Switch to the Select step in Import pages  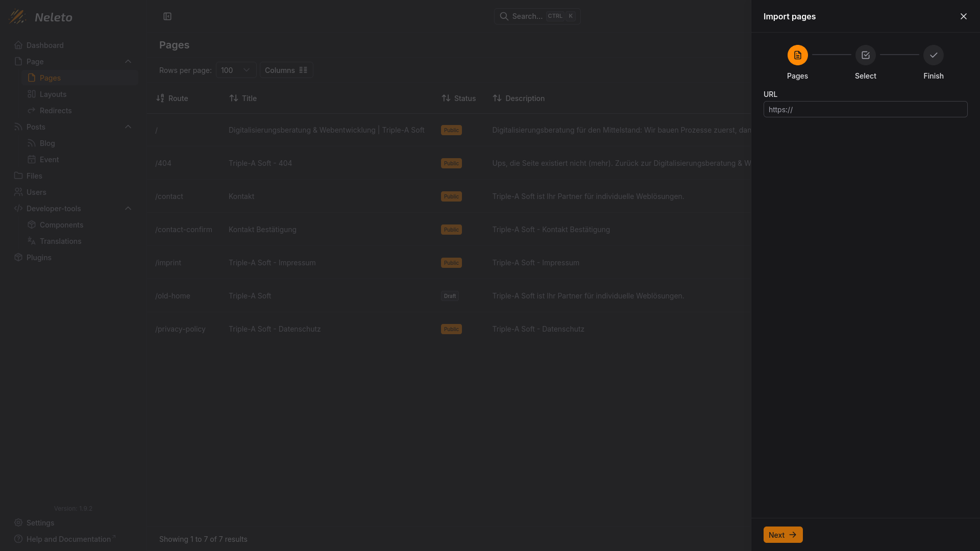(x=865, y=55)
